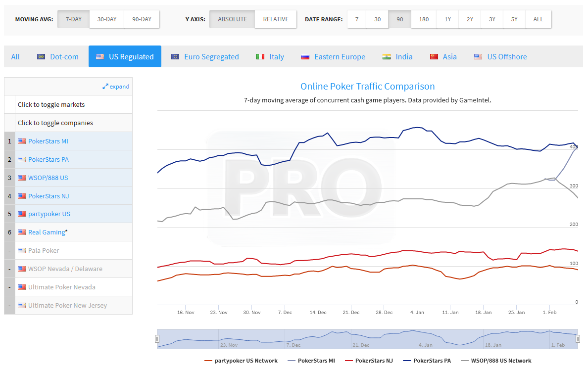Open the PokerStars MI link

48,141
